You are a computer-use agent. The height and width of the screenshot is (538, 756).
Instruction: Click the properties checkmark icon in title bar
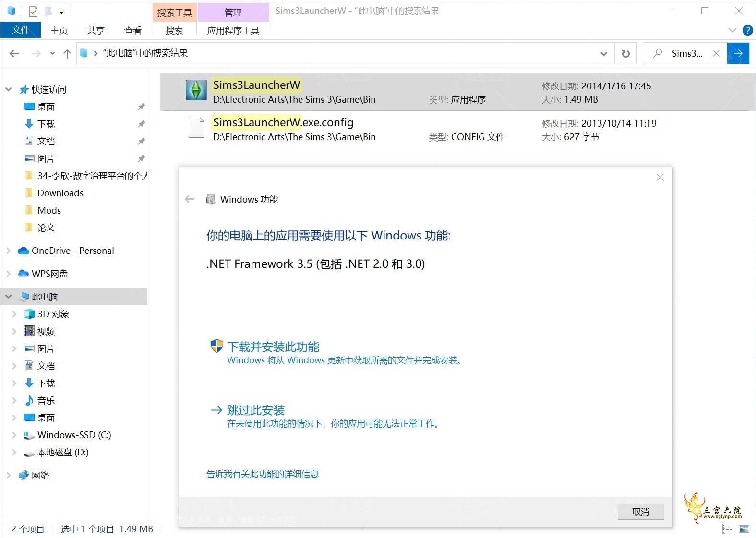[33, 11]
